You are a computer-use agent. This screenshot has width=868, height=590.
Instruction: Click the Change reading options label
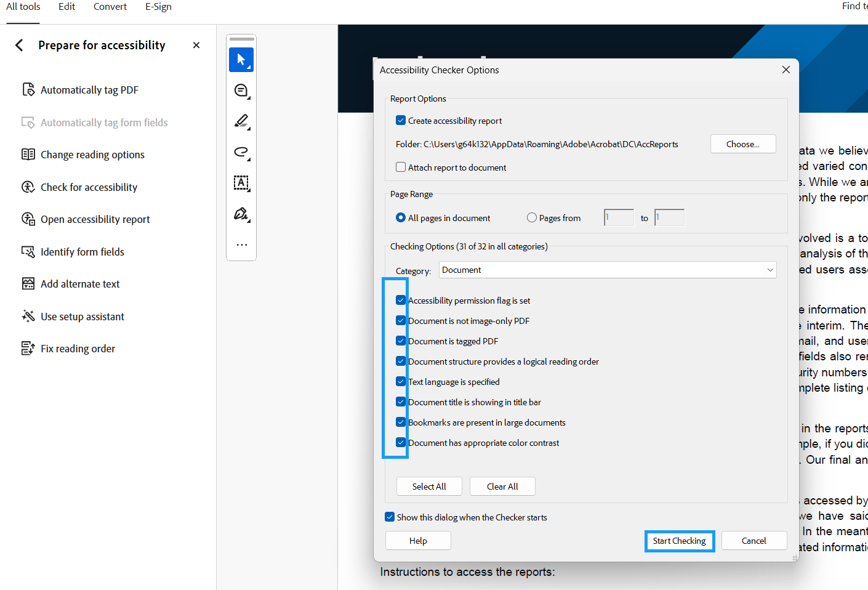pos(92,155)
